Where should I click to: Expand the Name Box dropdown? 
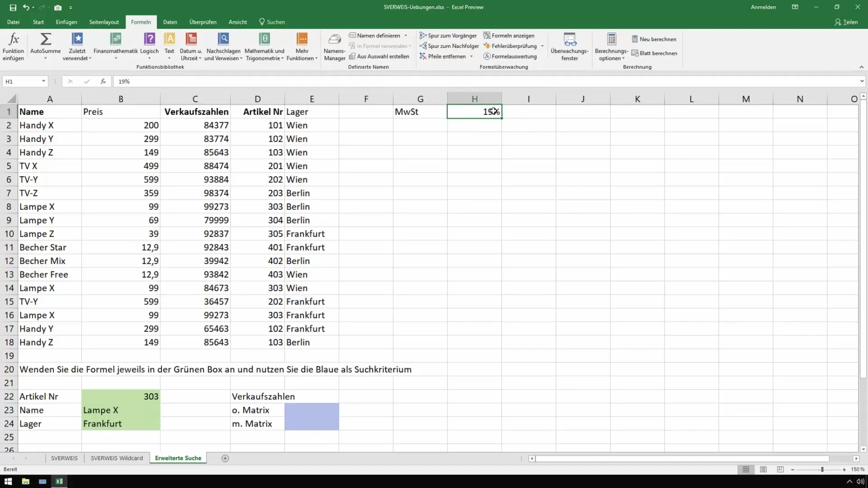pyautogui.click(x=43, y=81)
